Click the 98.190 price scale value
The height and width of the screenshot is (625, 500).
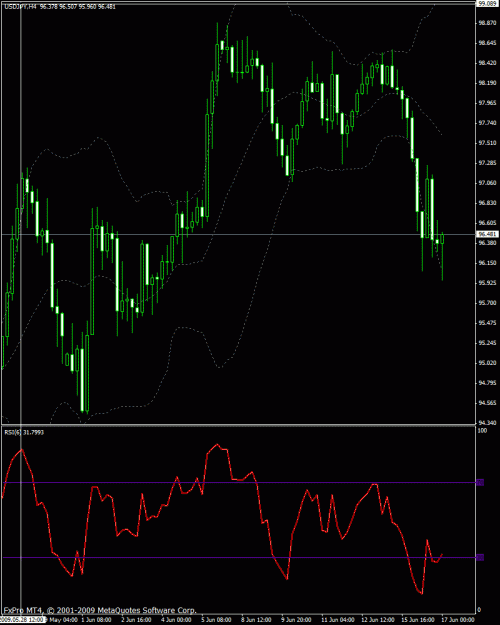pyautogui.click(x=487, y=83)
